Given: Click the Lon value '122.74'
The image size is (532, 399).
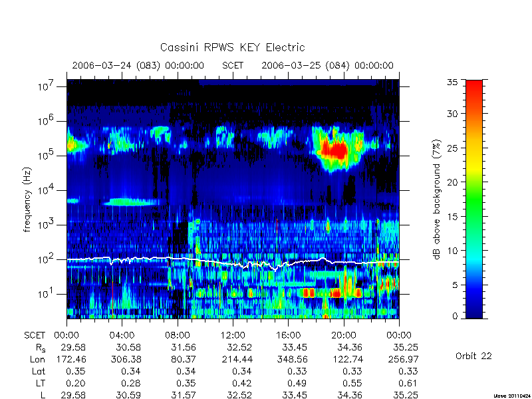Looking at the screenshot, I should 348,359.
